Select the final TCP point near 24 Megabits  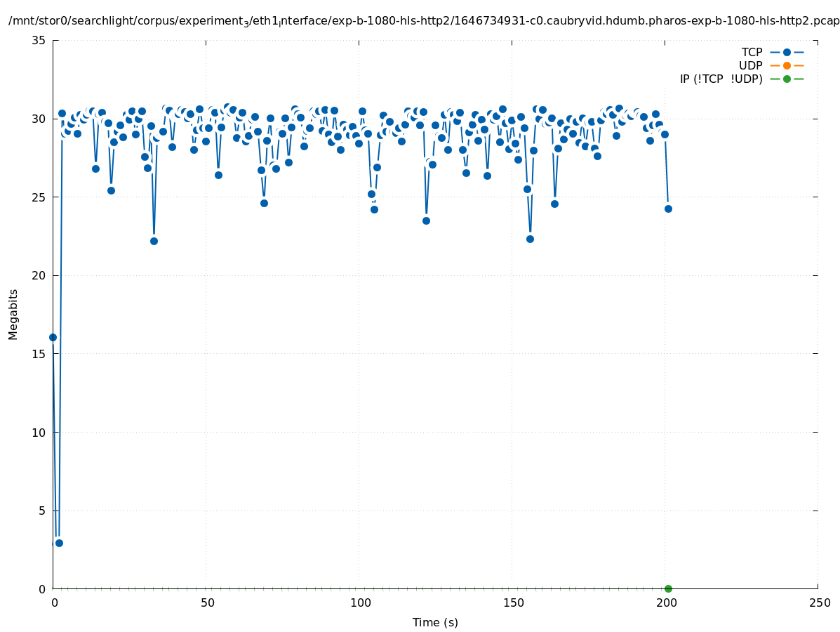[668, 209]
